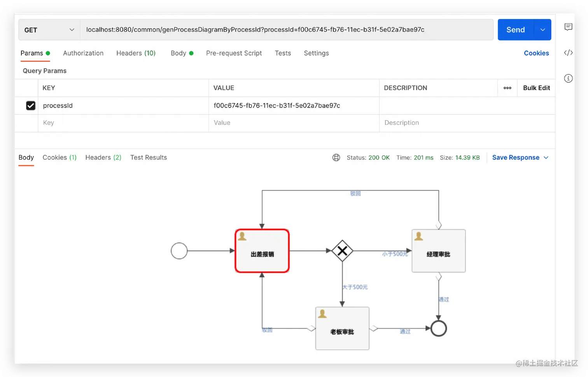This screenshot has height=377, width=588.
Task: Click the 经理审批 task box label
Action: click(x=438, y=254)
